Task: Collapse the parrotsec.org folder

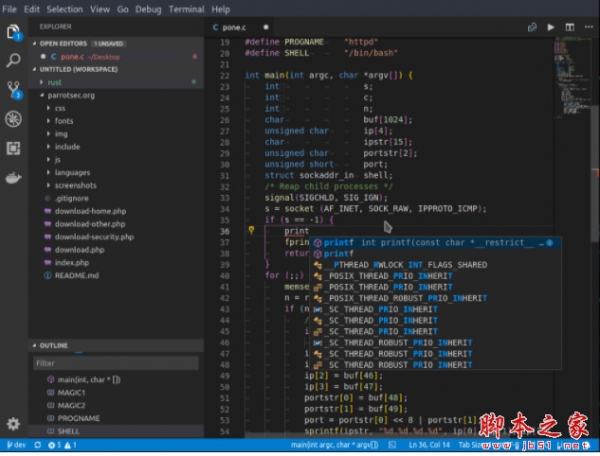Action: pyautogui.click(x=116, y=95)
